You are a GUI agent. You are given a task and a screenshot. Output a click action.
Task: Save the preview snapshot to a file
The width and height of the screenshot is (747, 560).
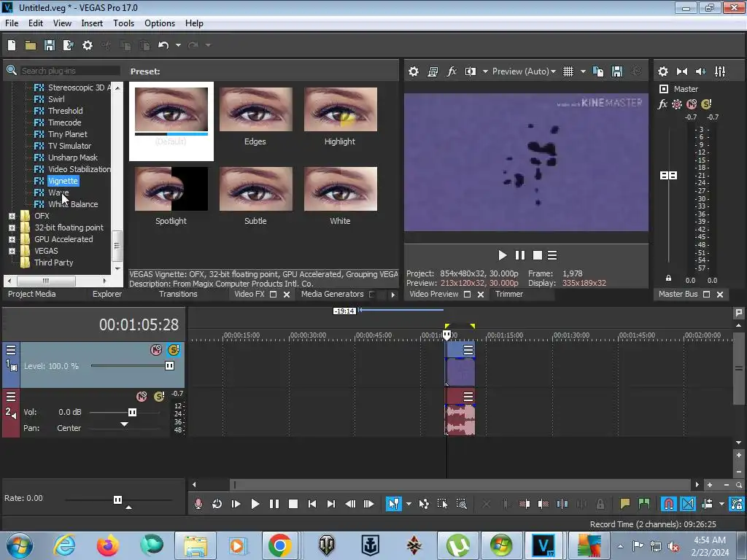[x=617, y=71]
